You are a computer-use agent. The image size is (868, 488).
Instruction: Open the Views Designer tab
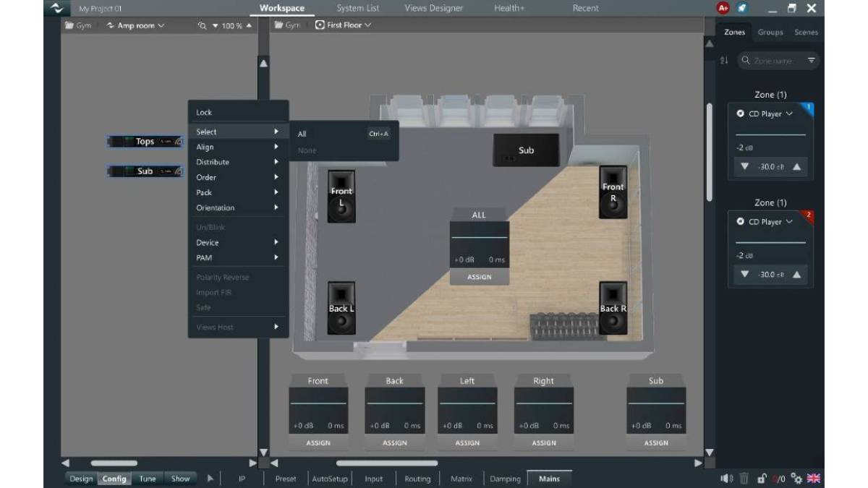[x=434, y=9]
